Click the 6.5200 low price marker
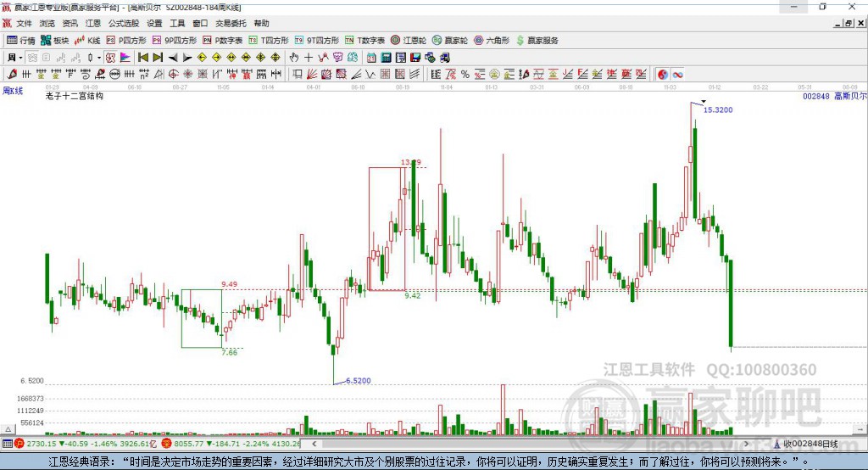This screenshot has width=868, height=470. click(x=359, y=381)
